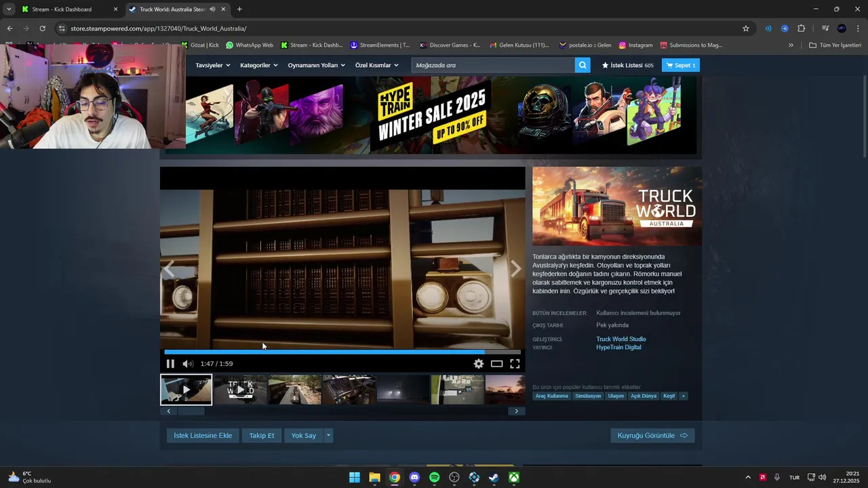The width and height of the screenshot is (868, 488).
Task: Click the plus button to add tags
Action: pyautogui.click(x=684, y=396)
